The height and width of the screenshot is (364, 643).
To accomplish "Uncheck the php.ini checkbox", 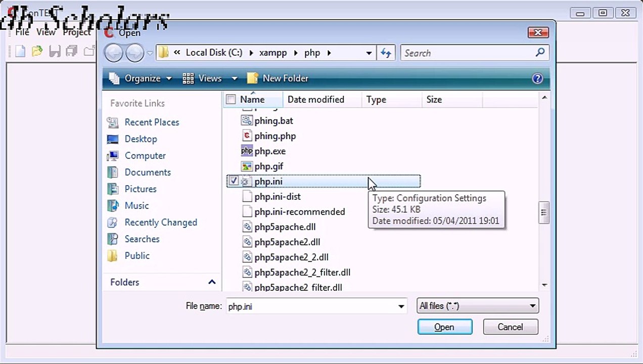I will tap(234, 181).
